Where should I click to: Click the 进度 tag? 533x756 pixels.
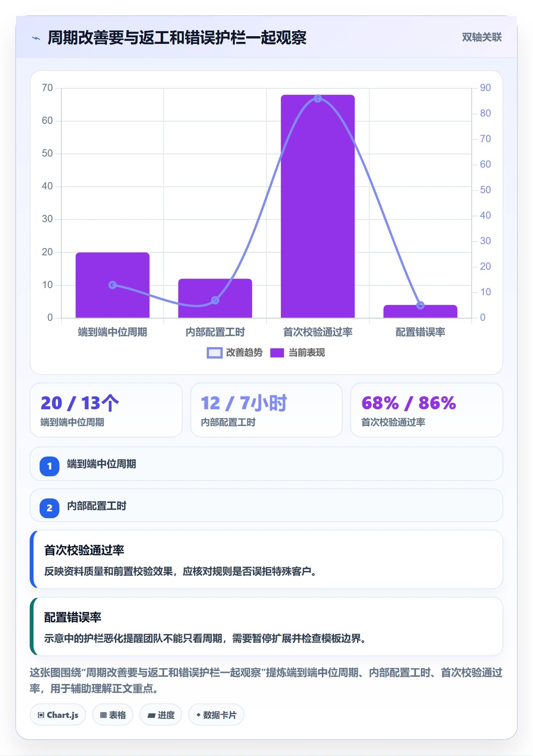click(x=161, y=715)
